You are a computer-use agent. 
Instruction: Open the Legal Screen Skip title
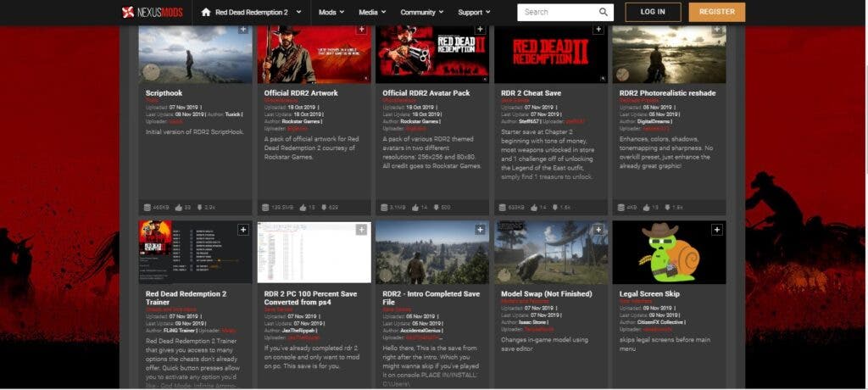pos(649,293)
